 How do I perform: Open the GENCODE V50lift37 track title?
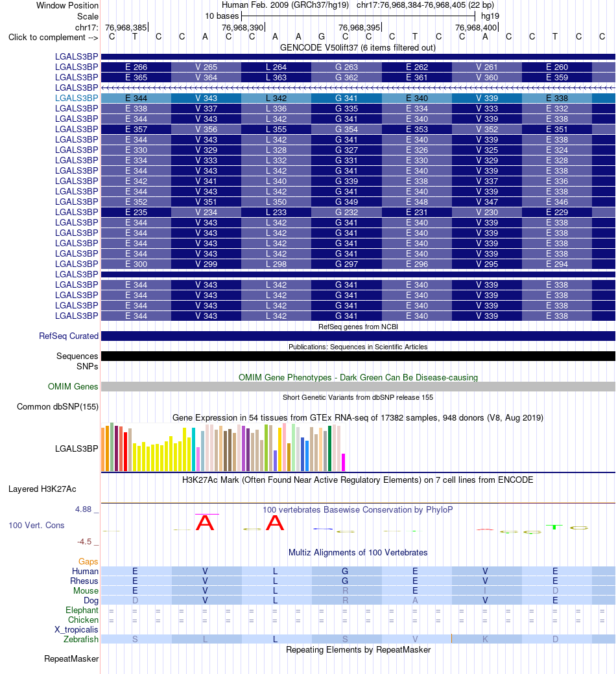(357, 48)
